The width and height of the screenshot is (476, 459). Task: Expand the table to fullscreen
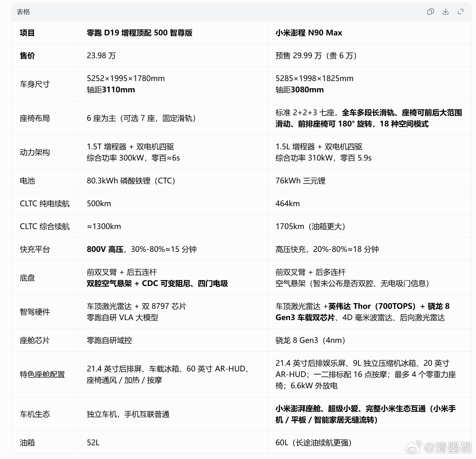tap(461, 12)
